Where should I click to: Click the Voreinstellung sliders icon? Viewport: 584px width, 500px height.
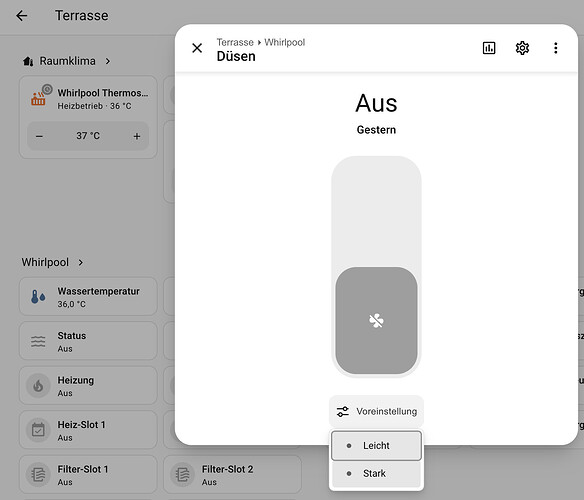(x=343, y=411)
